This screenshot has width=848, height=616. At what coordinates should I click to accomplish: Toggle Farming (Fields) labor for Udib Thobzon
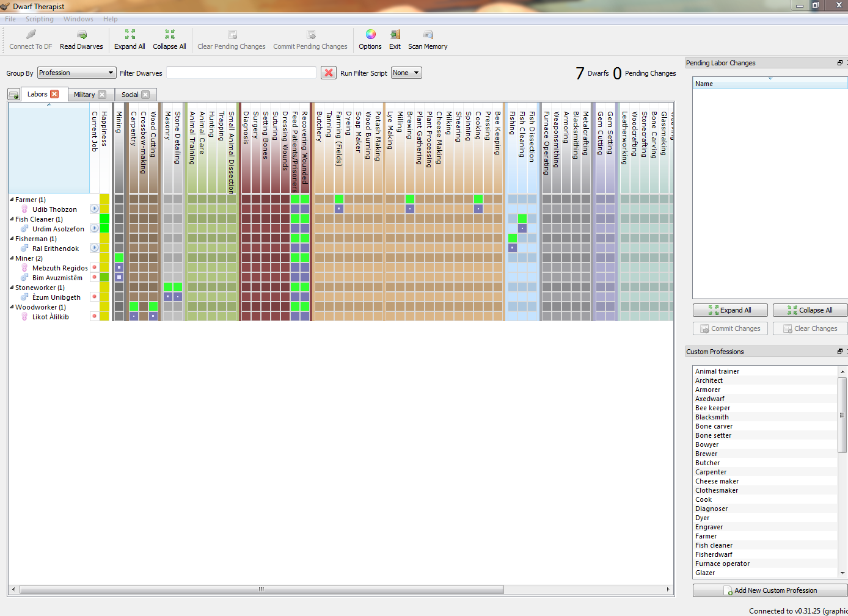(x=339, y=209)
